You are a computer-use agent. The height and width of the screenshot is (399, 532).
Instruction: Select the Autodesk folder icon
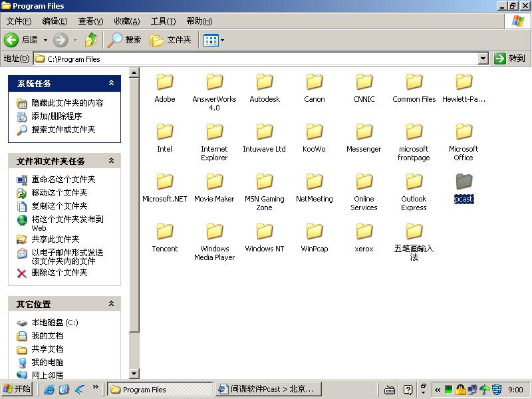point(265,82)
